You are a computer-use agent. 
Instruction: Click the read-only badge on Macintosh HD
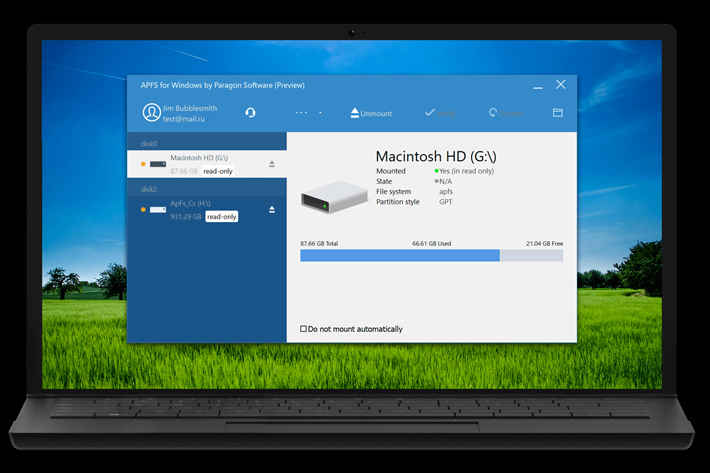coord(219,172)
